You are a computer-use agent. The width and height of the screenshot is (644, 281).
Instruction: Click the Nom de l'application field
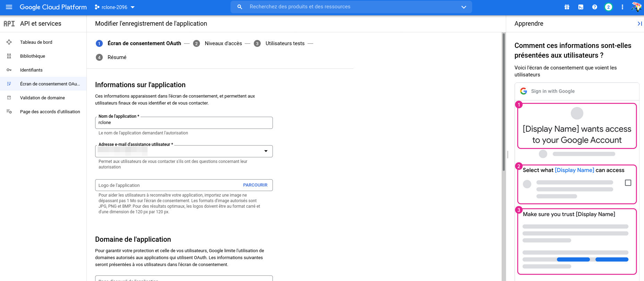click(184, 123)
